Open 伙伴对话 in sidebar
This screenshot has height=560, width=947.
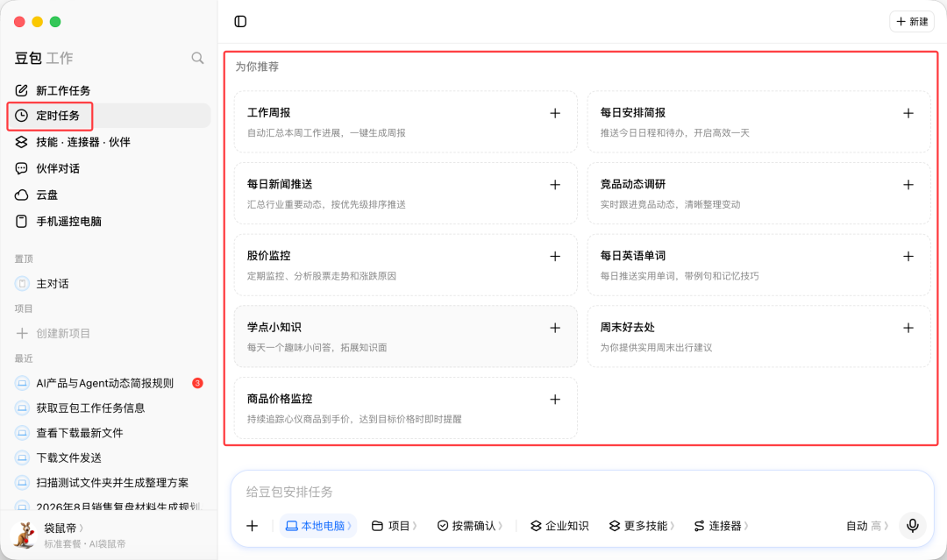click(x=109, y=168)
